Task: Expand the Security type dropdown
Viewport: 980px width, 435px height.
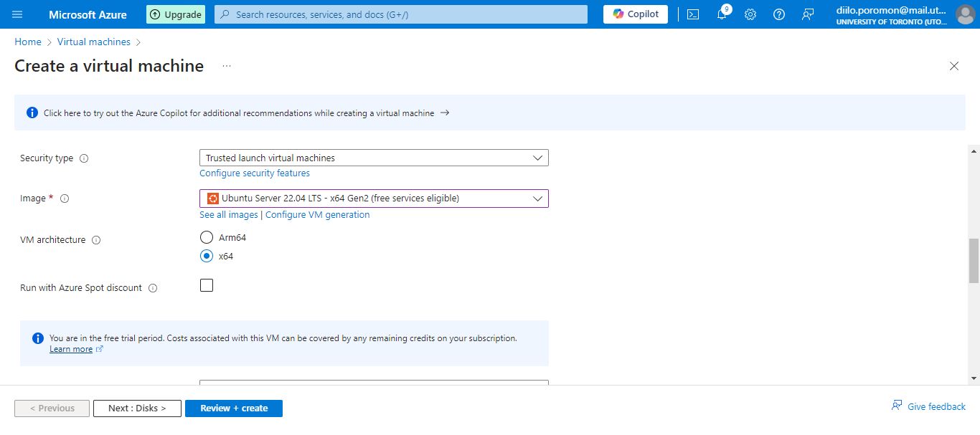Action: tap(374, 158)
